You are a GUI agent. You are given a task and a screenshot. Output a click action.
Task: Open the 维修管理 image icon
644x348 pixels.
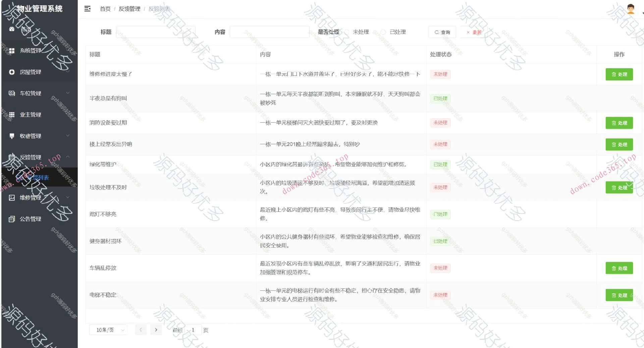click(x=12, y=197)
